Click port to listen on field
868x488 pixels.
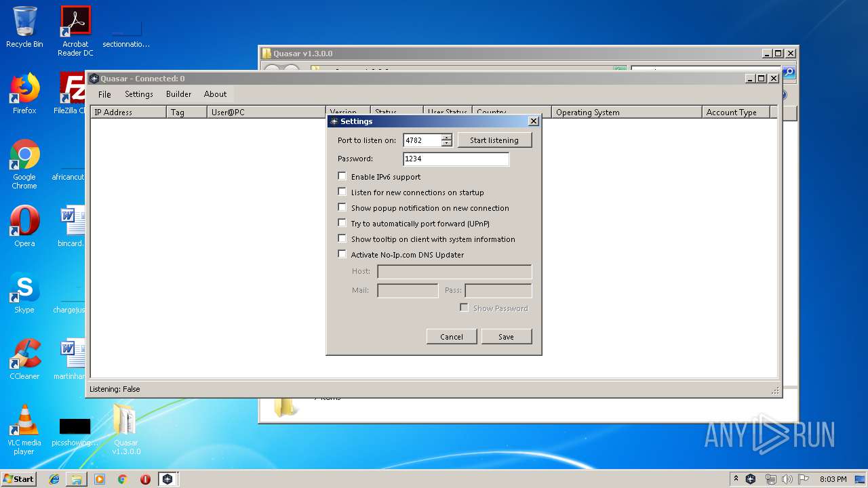[422, 140]
